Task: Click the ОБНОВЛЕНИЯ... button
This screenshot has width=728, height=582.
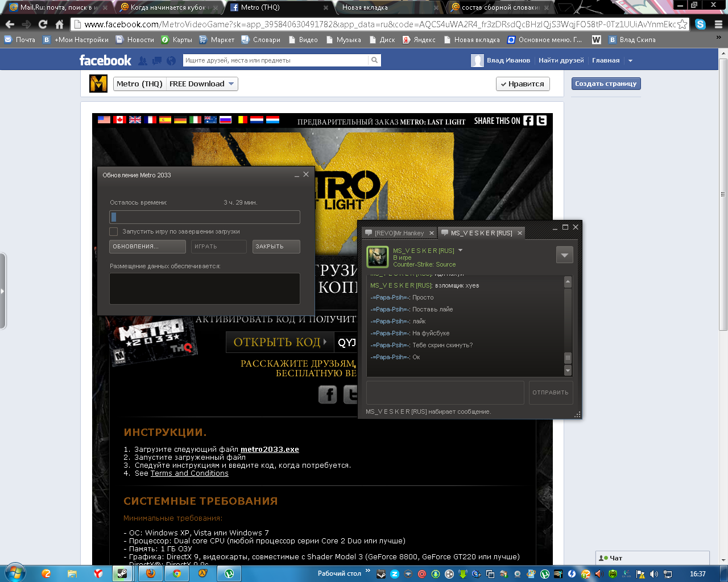Action: click(147, 247)
